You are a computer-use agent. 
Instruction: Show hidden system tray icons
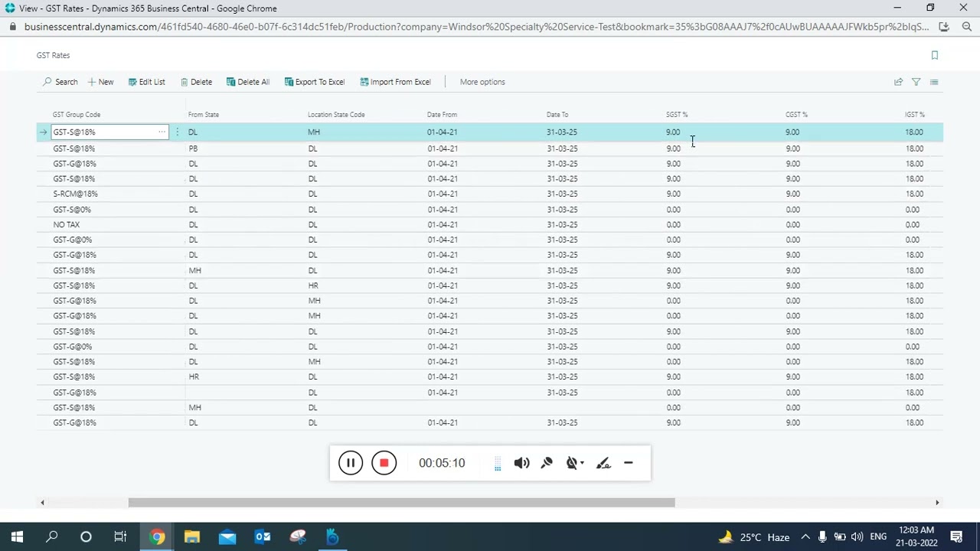point(805,536)
